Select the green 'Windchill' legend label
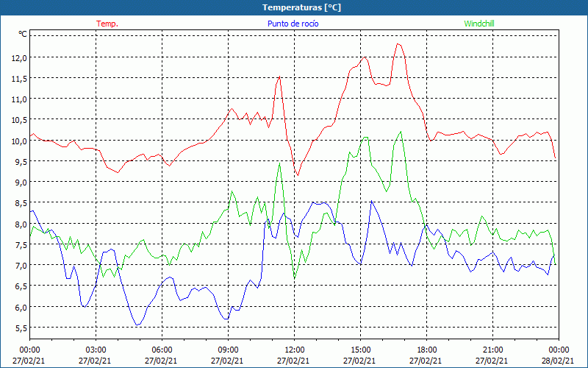 tap(479, 24)
